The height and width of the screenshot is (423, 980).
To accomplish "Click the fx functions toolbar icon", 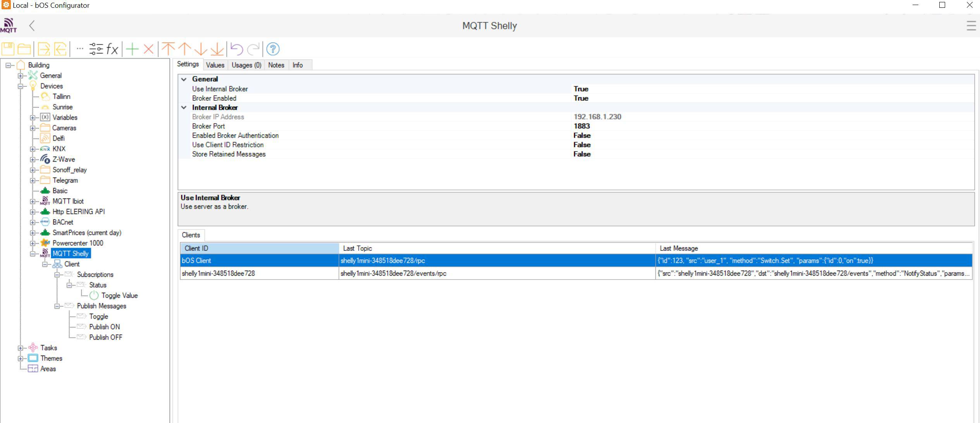I will pyautogui.click(x=112, y=49).
